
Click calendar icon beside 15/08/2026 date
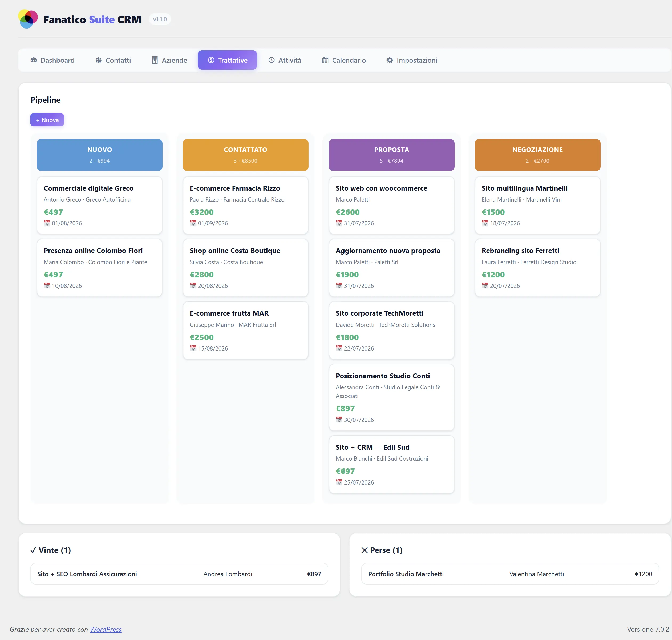click(x=193, y=348)
